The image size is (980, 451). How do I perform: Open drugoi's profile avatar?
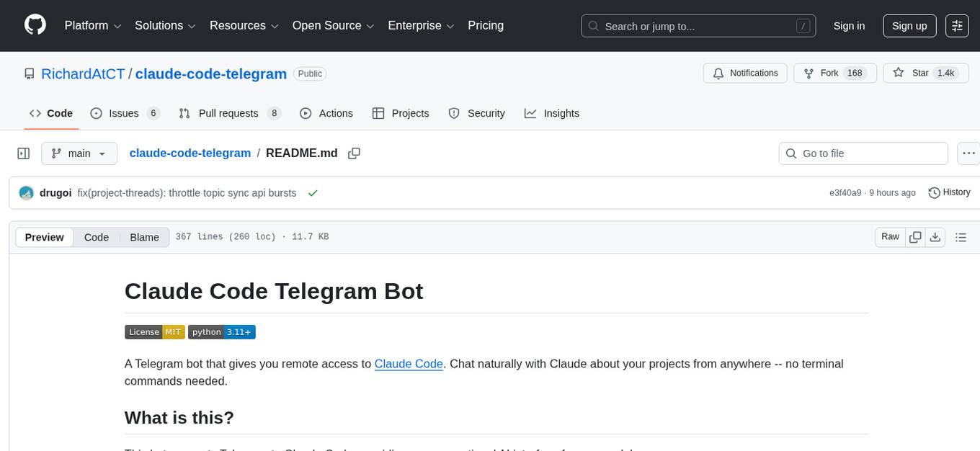tap(26, 192)
